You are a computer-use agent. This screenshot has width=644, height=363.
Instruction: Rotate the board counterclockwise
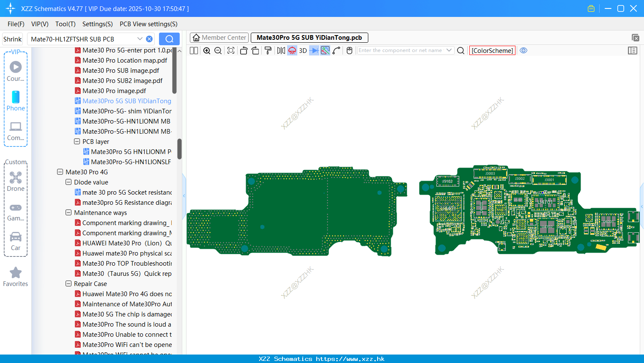[244, 50]
